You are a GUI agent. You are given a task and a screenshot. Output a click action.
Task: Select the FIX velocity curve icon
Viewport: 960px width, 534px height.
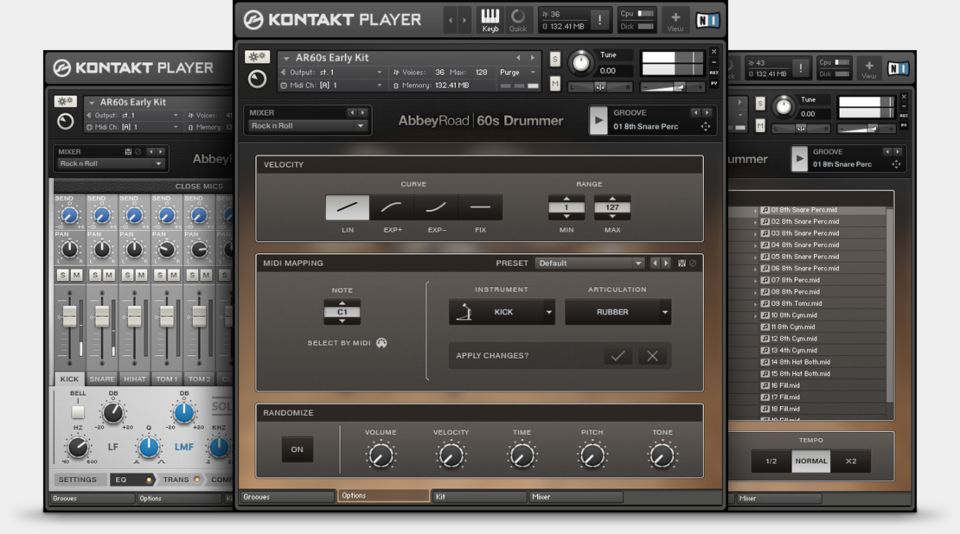(x=480, y=208)
